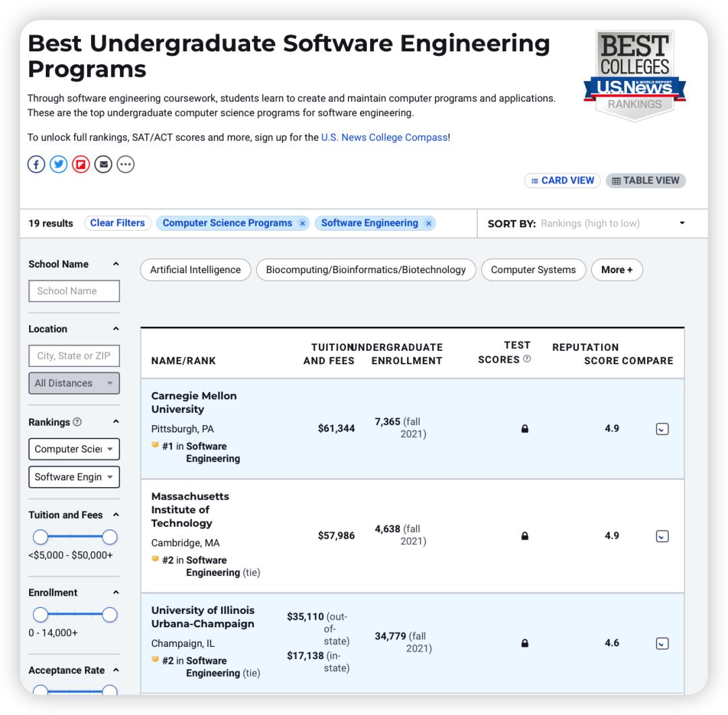This screenshot has width=728, height=715.
Task: Remove the Computer Science Programs filter chip
Action: [303, 223]
